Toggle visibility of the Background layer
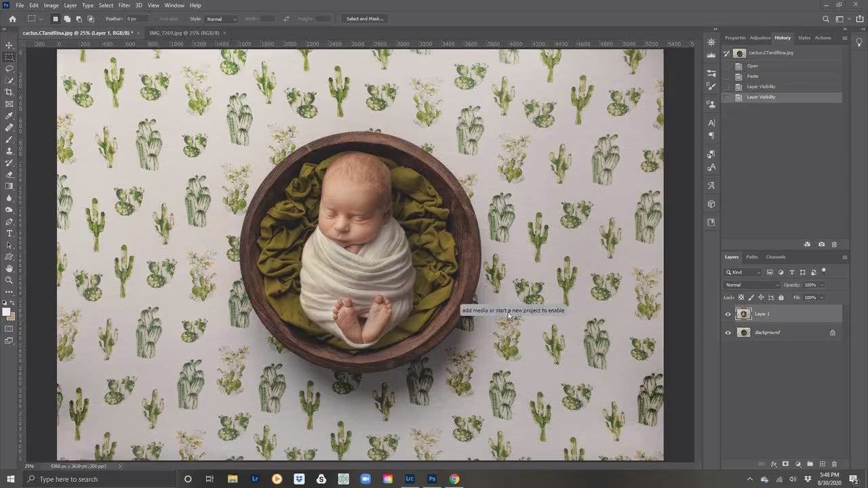 (x=728, y=332)
